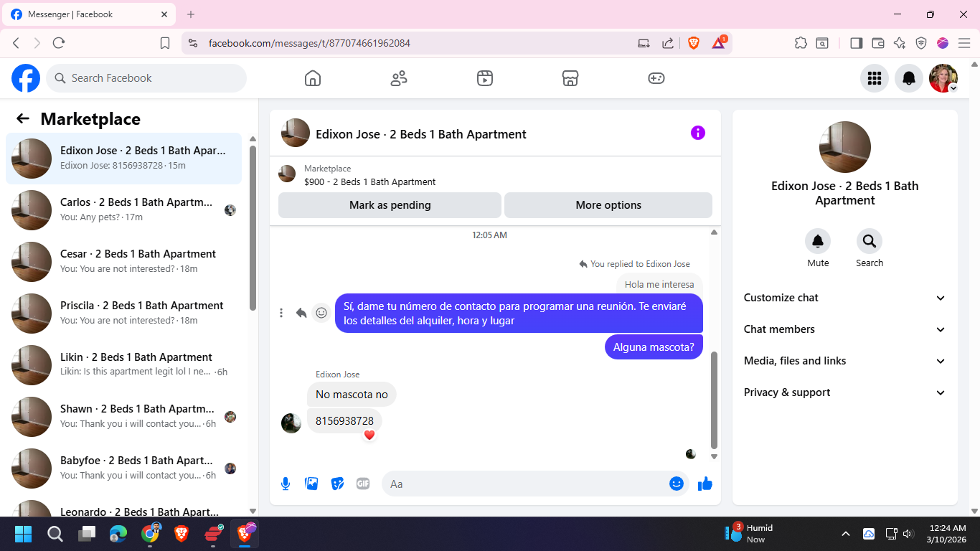The width and height of the screenshot is (980, 551).
Task: Open Shawn conversation
Action: [124, 417]
